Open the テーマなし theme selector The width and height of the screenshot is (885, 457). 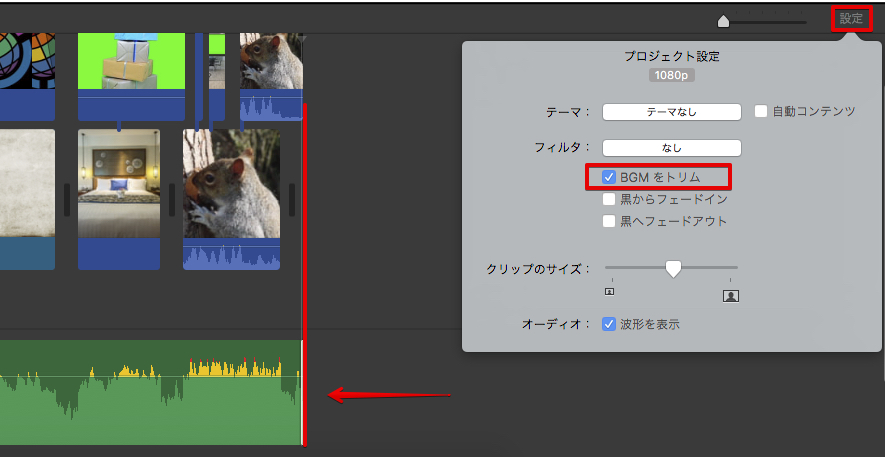point(672,112)
